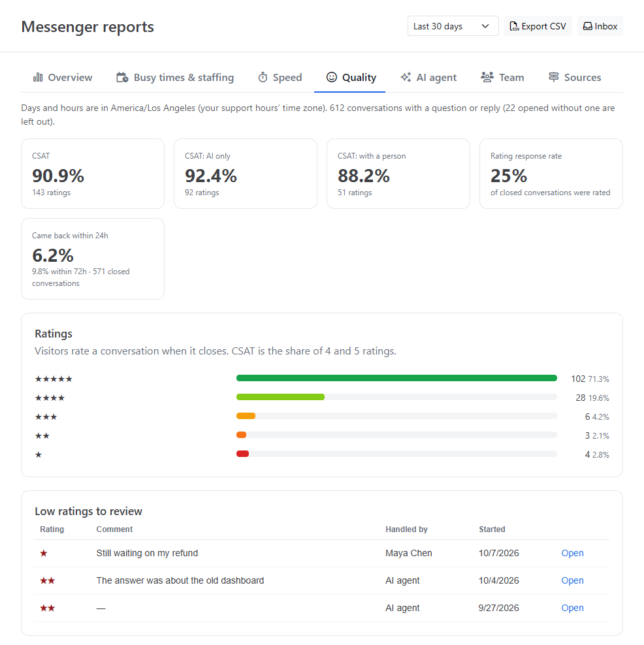This screenshot has height=645, width=644.
Task: Click the orange two-star rating bar
Action: coord(241,435)
